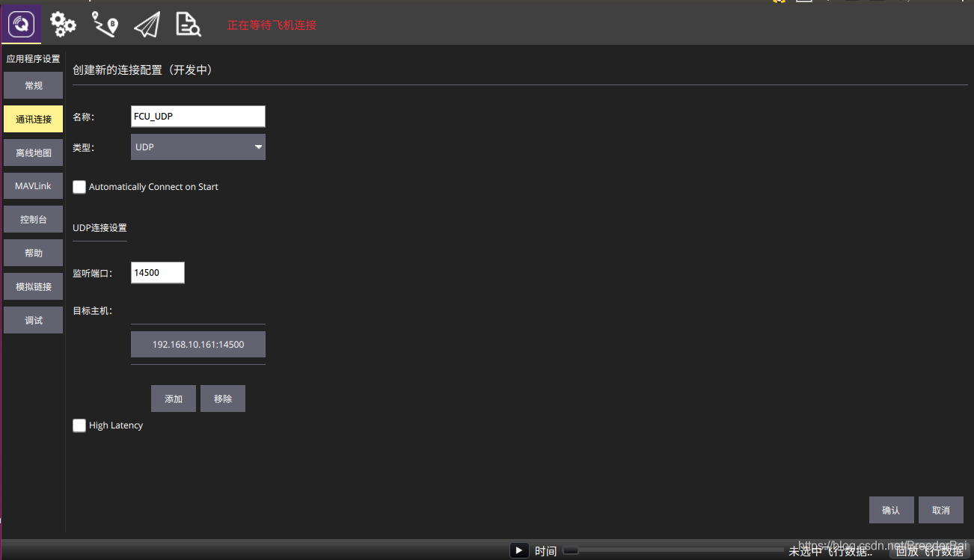The width and height of the screenshot is (974, 560).
Task: Open Vehicle Setup gears icon
Action: click(63, 25)
